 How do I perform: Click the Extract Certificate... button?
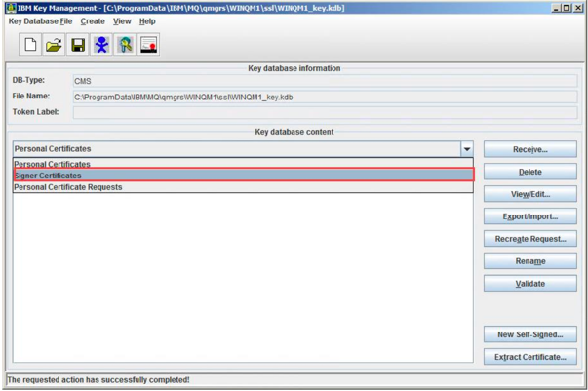(x=529, y=357)
